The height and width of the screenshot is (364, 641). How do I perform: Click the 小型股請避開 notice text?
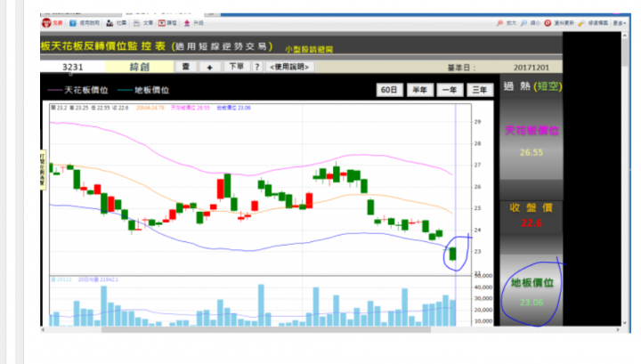[x=309, y=50]
